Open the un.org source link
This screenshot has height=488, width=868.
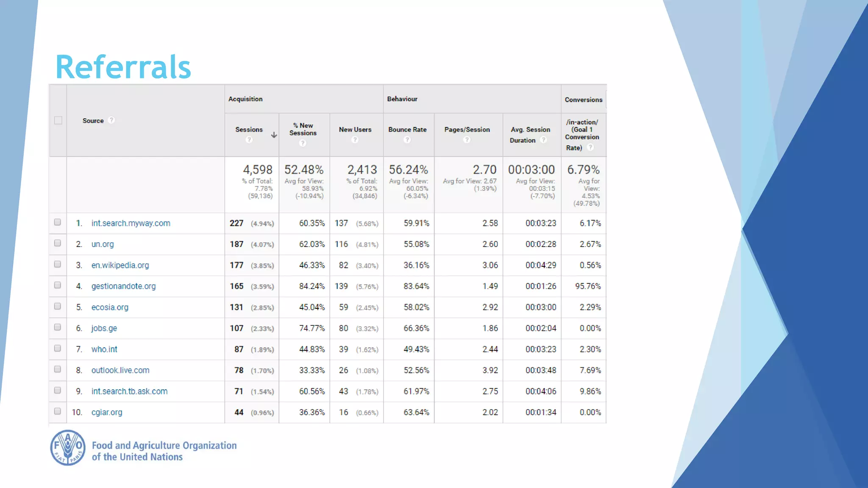click(x=103, y=244)
